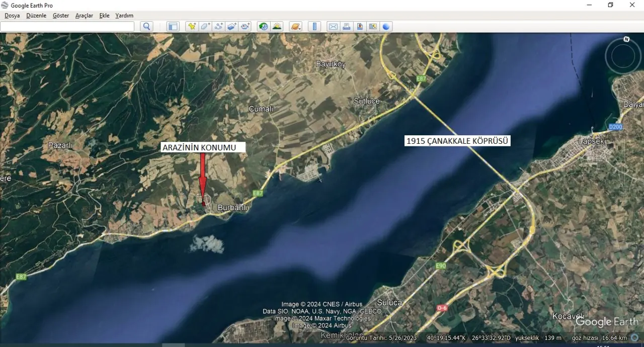Click the Sütlüce place label
Viewport: 644px width, 347px height.
pos(366,101)
